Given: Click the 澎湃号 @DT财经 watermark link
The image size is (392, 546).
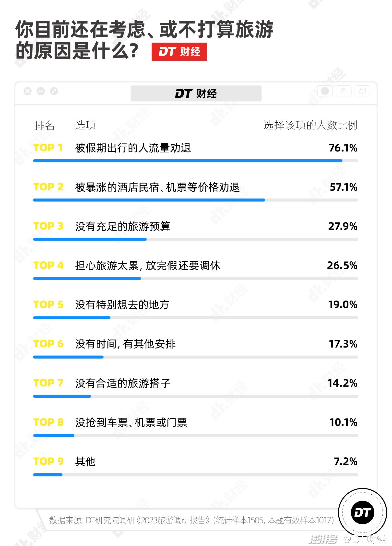Looking at the screenshot, I should pyautogui.click(x=347, y=539).
